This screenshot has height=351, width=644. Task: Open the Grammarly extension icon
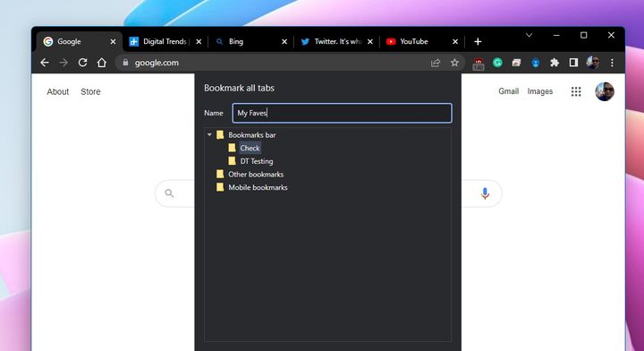497,63
